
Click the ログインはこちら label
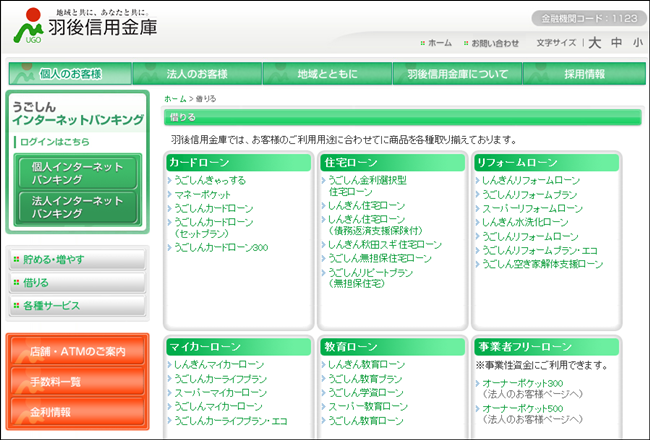point(55,142)
